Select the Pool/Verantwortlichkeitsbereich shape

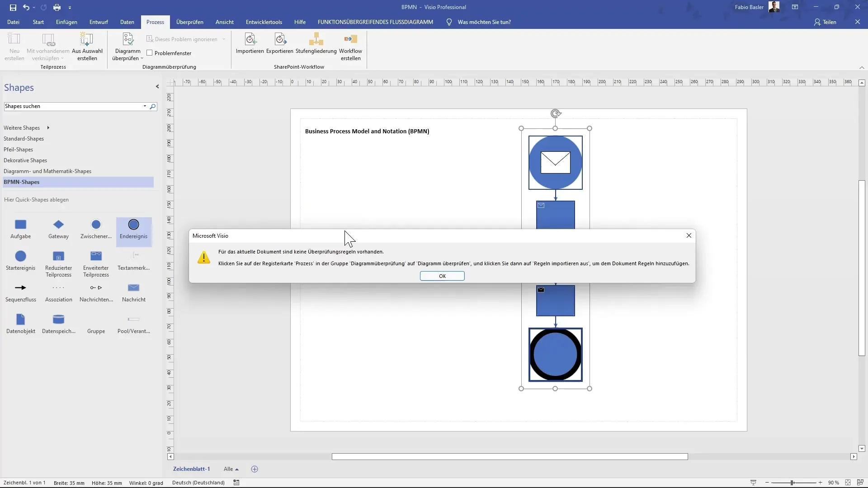(133, 324)
